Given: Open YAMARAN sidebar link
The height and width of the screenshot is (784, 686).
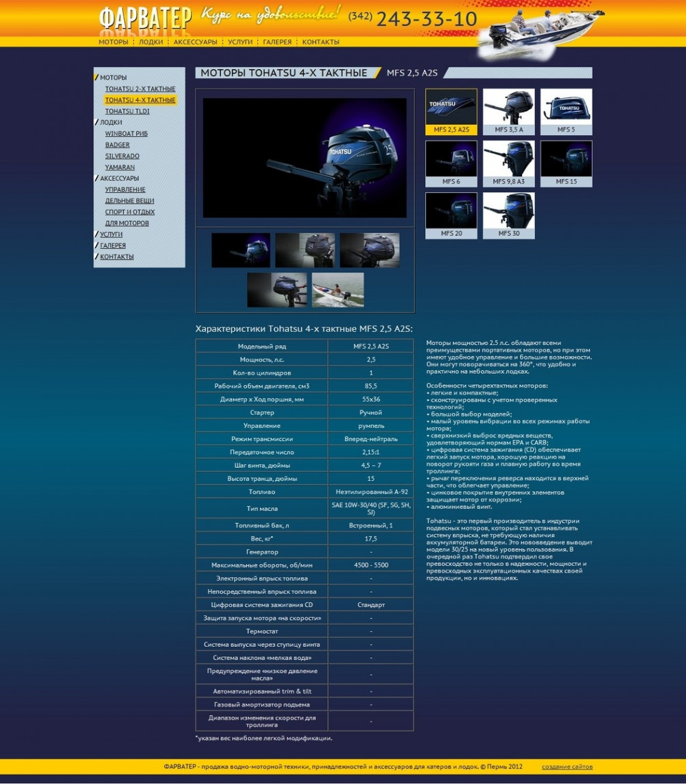Looking at the screenshot, I should coord(119,167).
